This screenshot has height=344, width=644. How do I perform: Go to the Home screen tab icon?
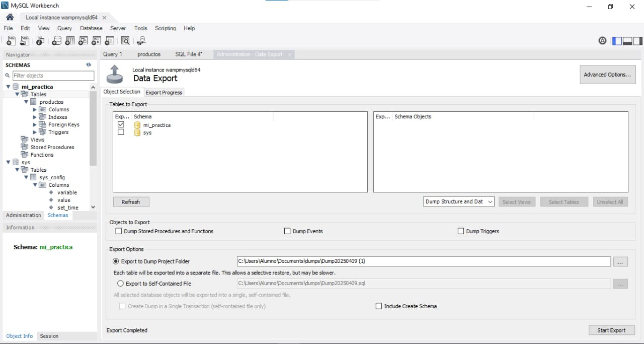click(10, 17)
